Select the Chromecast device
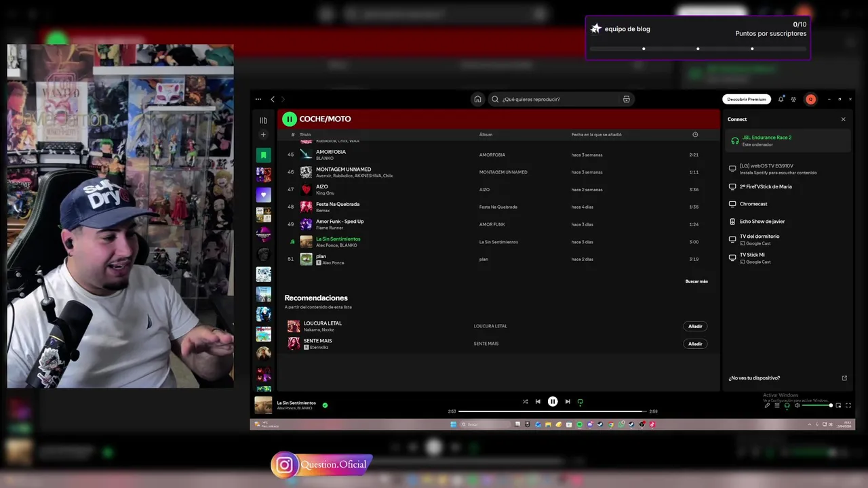 click(787, 204)
